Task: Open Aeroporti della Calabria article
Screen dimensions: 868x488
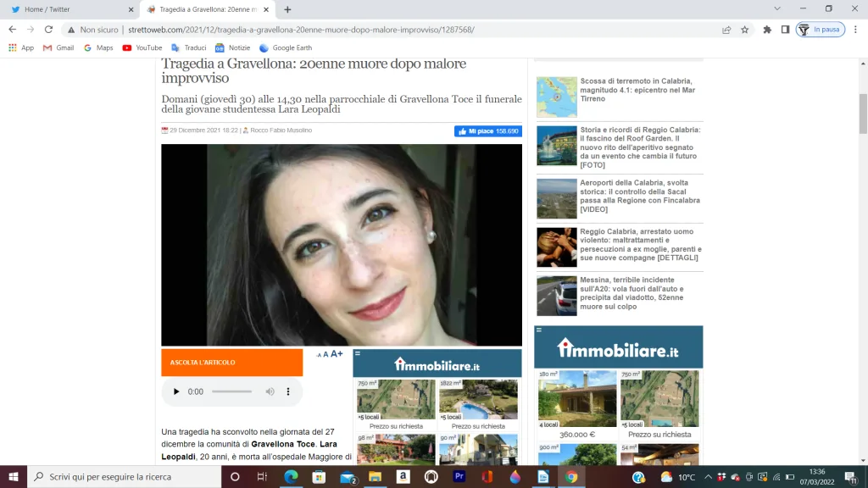Action: tap(640, 196)
